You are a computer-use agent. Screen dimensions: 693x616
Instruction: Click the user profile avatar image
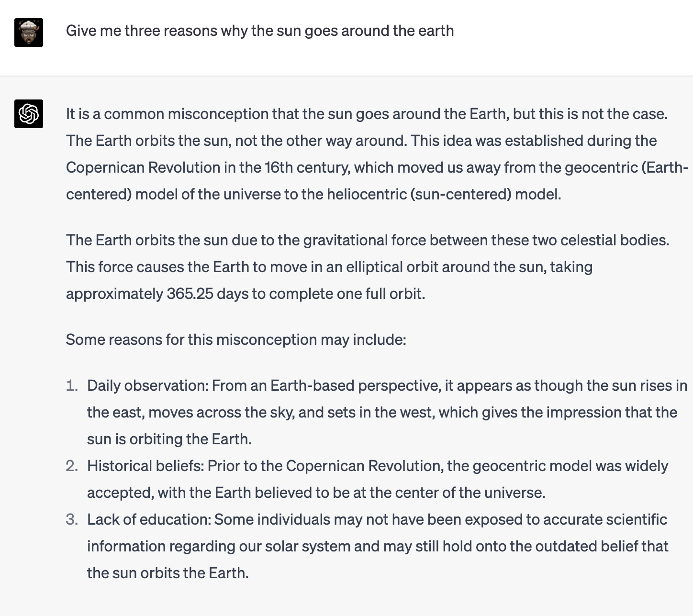click(x=29, y=33)
